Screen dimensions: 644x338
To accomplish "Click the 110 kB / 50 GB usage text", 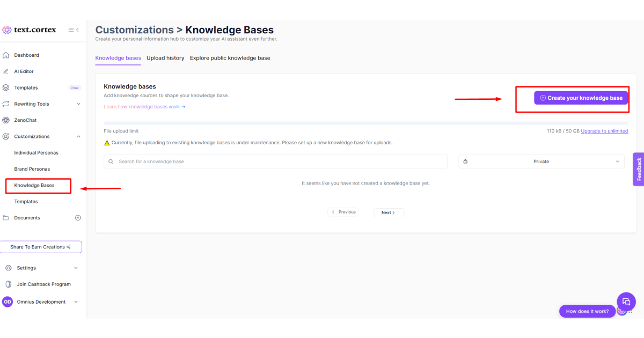I will (563, 131).
